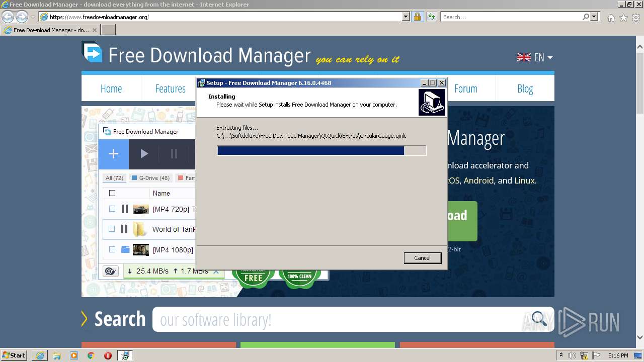644x362 pixels.
Task: Click the Free Download Manager site logo icon
Action: coord(92,52)
